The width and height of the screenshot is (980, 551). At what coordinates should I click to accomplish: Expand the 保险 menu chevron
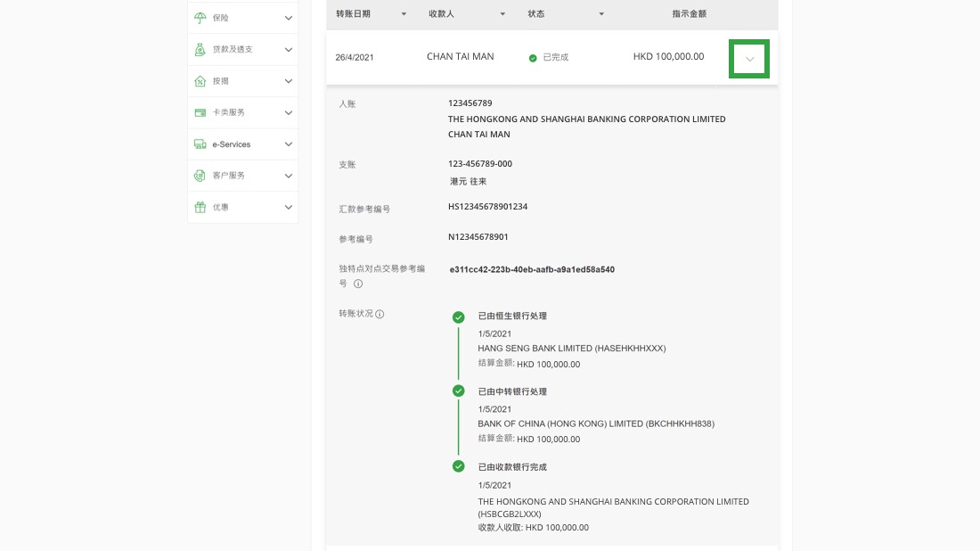[288, 18]
